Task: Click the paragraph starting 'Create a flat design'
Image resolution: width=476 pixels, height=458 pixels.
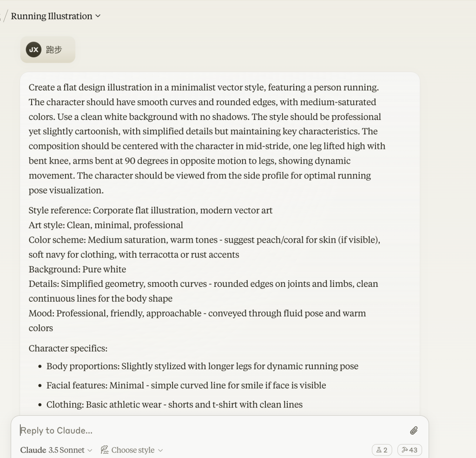Action: (207, 139)
